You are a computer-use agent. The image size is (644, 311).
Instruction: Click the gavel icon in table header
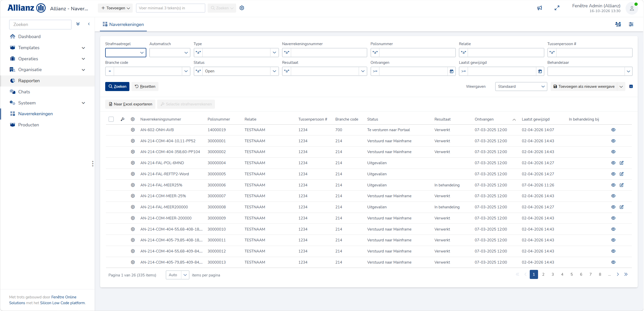123,119
